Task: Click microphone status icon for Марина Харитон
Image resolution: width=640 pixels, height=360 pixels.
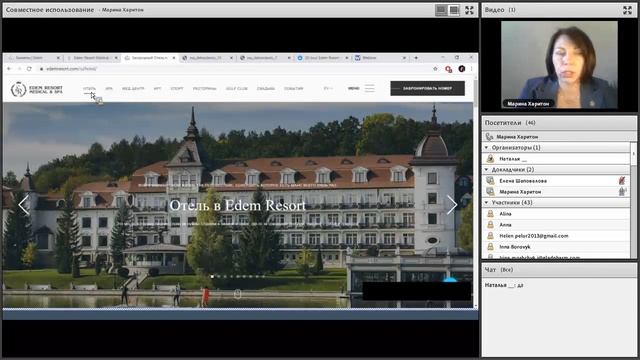Action: (622, 191)
